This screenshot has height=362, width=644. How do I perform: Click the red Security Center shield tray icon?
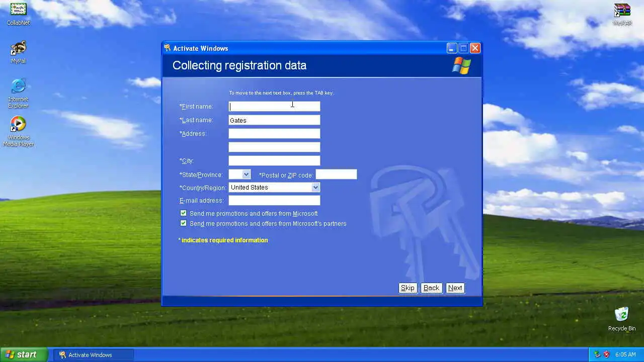pos(606,354)
